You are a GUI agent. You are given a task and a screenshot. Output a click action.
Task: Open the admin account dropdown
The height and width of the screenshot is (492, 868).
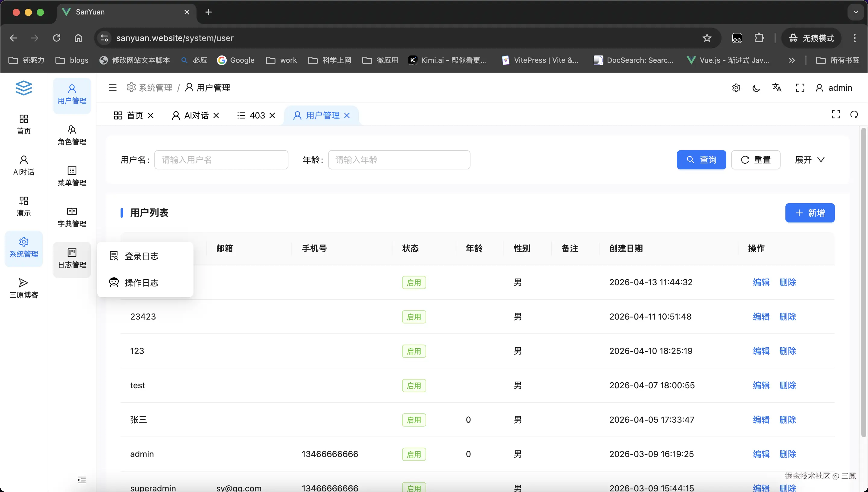(834, 87)
